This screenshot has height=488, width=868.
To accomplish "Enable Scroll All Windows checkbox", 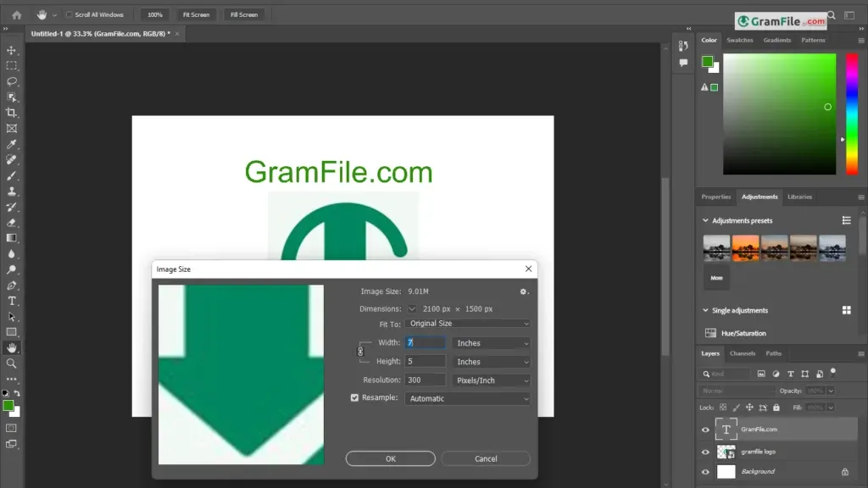I will (x=70, y=15).
